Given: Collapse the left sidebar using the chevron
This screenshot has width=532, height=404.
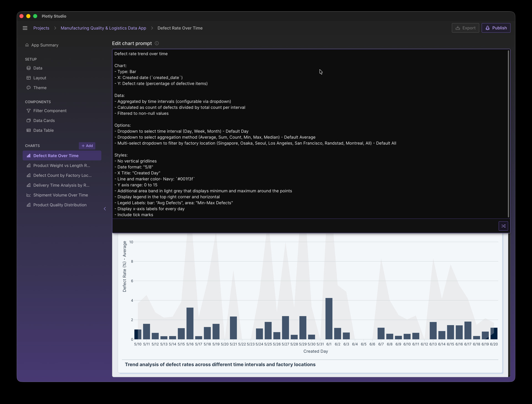Looking at the screenshot, I should click(105, 209).
